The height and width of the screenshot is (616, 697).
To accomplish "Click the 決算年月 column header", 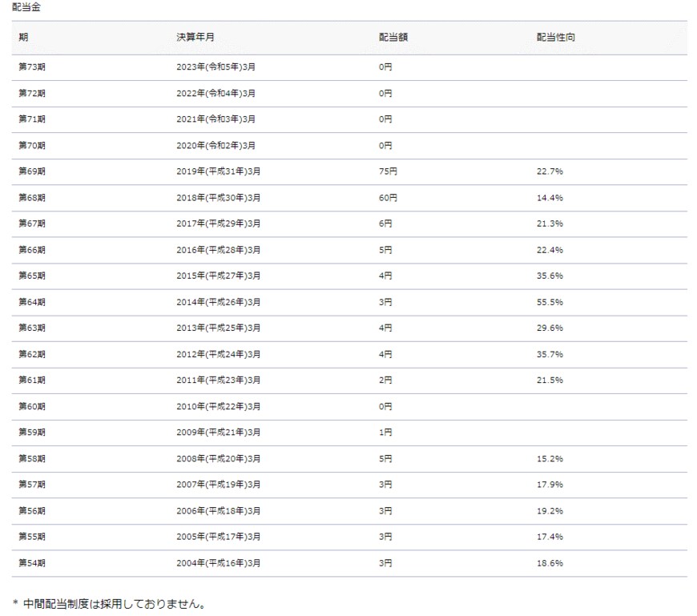I will 195,38.
